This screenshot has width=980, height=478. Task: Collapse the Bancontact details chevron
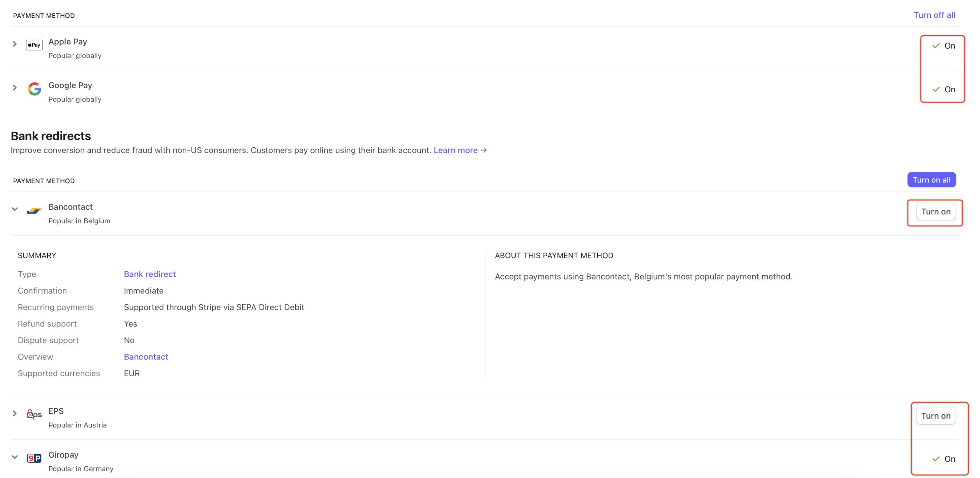(14, 209)
